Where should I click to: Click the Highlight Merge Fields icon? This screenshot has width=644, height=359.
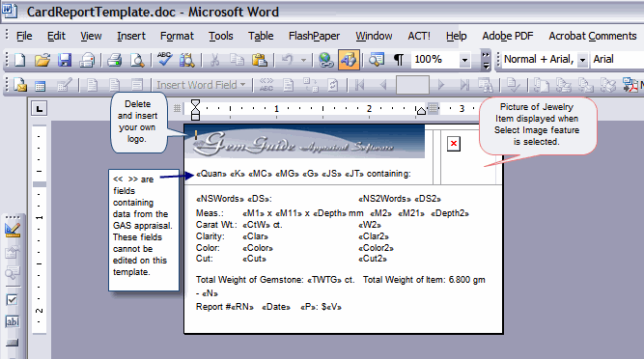(x=289, y=85)
